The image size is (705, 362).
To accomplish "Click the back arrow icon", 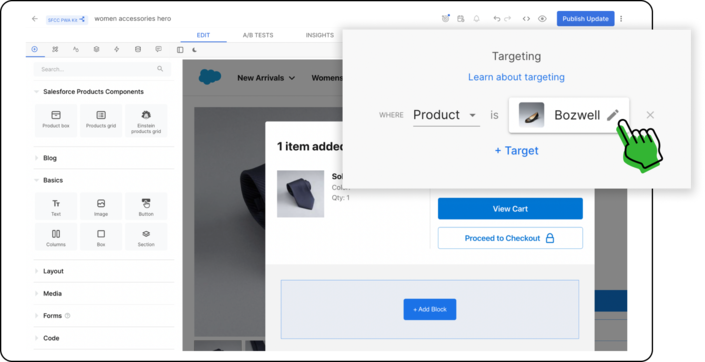I will [x=35, y=19].
